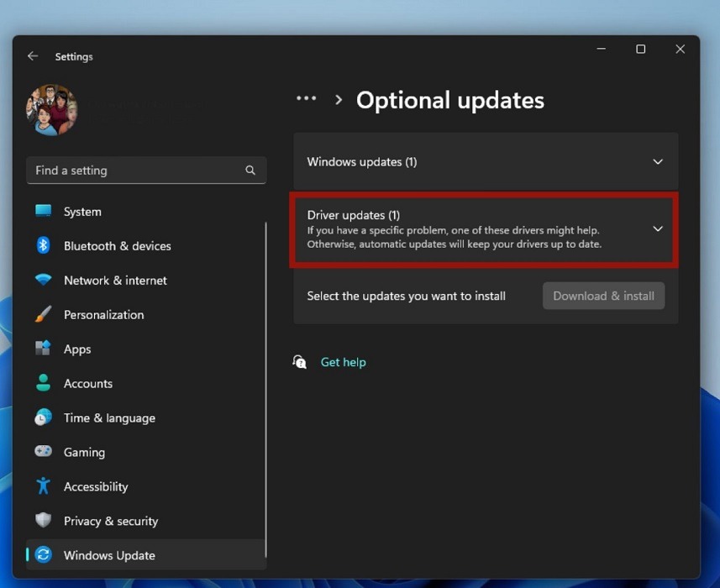720x588 pixels.
Task: Open the Get help link
Action: tap(343, 362)
